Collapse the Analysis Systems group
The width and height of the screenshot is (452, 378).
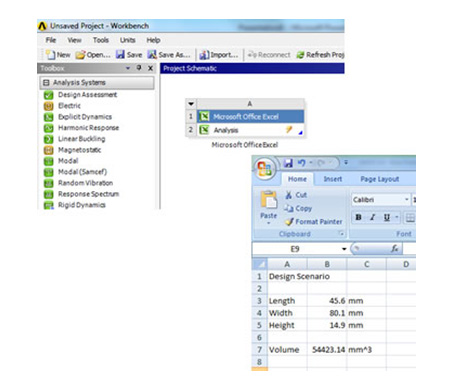tap(46, 83)
